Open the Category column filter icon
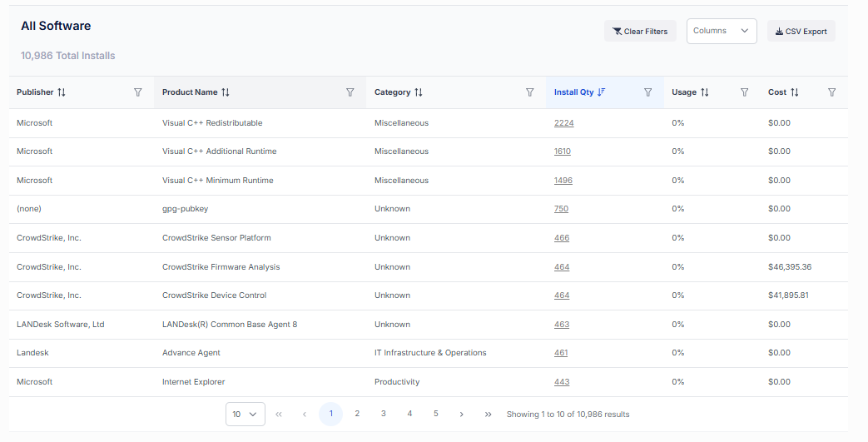Screen dimensions: 868x442 click(x=530, y=92)
